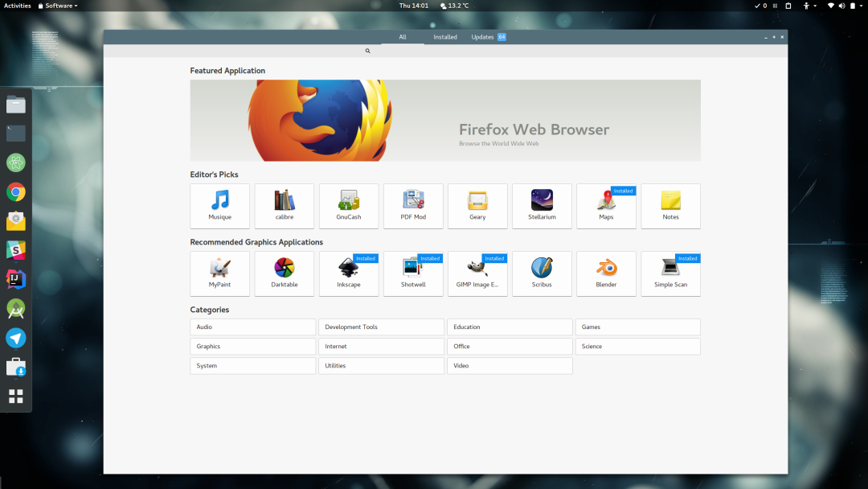
Task: Open the MyPaint app tile
Action: (219, 273)
